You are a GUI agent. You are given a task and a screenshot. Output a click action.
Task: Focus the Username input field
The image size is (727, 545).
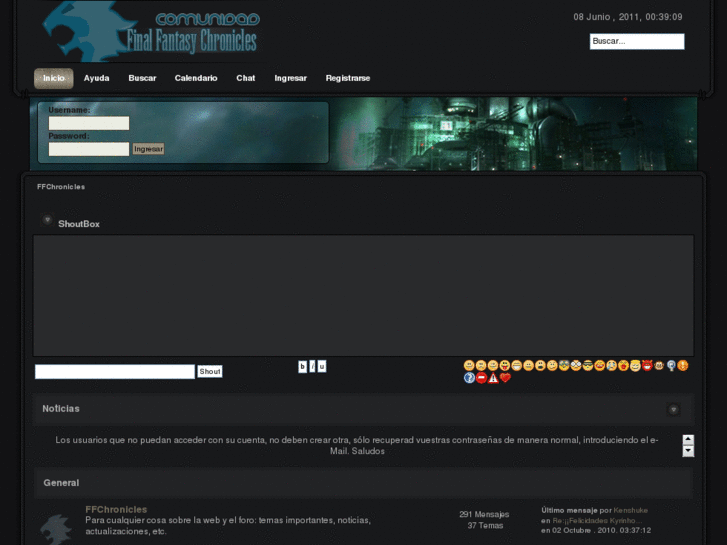pos(89,123)
